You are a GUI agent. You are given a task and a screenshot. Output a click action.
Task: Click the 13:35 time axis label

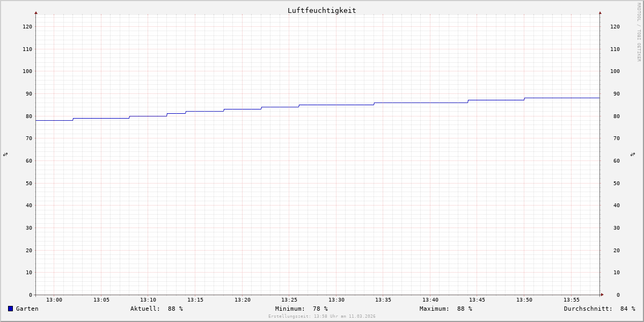383,300
